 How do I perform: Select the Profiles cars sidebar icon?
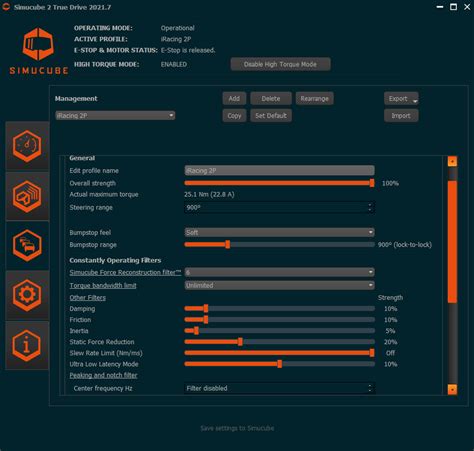coord(27,246)
